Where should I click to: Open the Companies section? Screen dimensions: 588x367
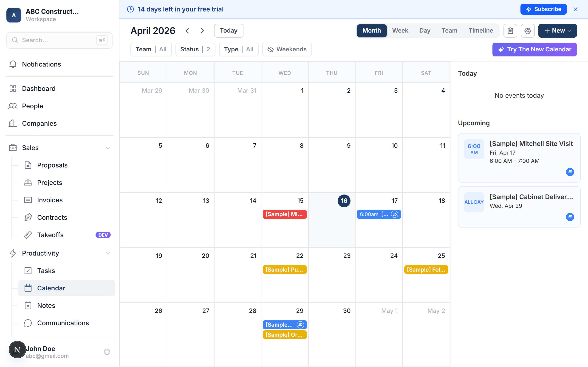pos(39,123)
